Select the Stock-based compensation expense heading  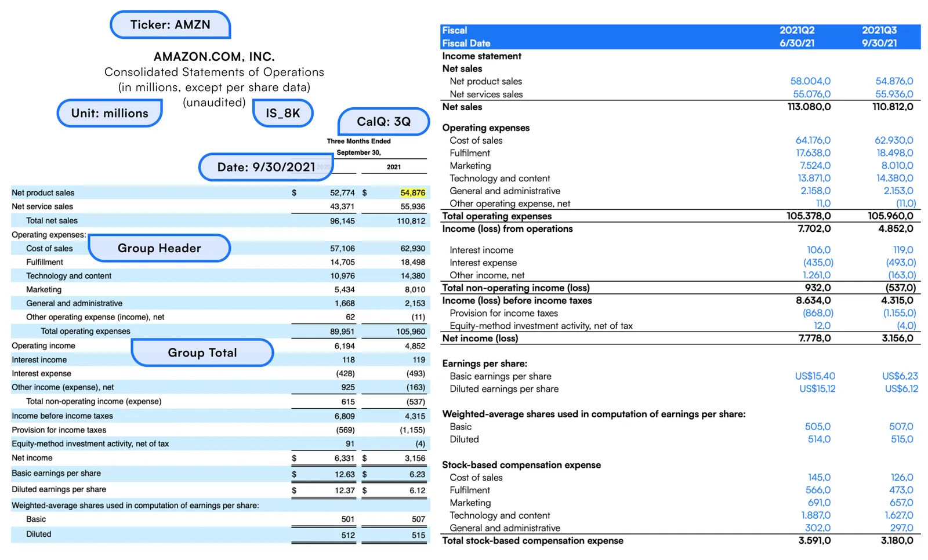(x=521, y=465)
